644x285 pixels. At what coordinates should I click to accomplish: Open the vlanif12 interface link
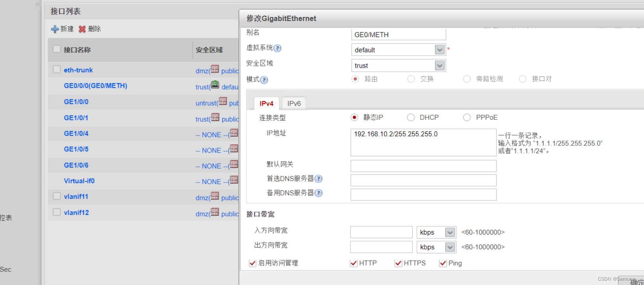[x=76, y=213]
